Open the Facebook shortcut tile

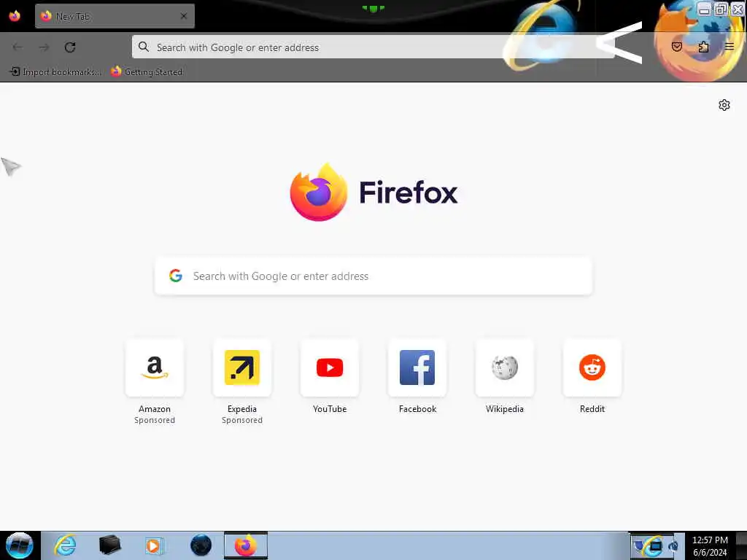[x=417, y=367]
